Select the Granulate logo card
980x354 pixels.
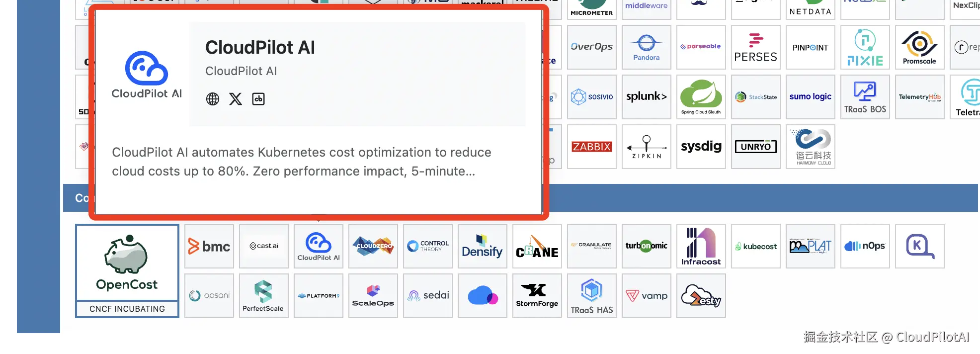[592, 246]
